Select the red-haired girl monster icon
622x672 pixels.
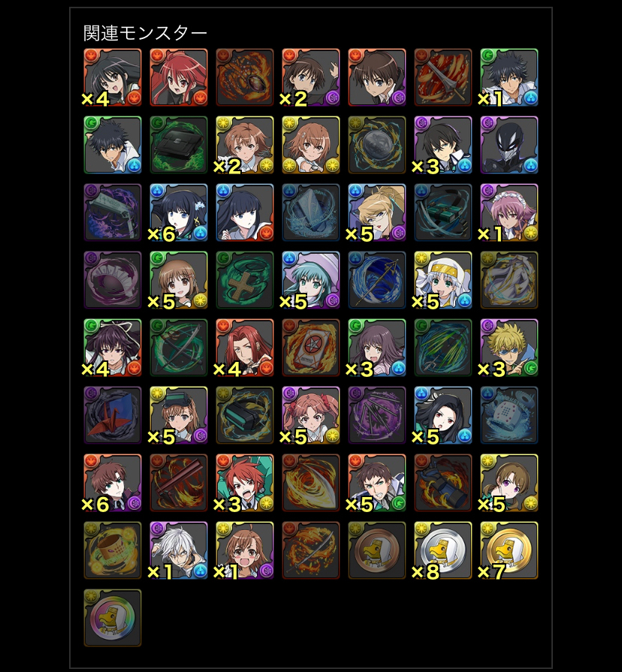point(179,77)
